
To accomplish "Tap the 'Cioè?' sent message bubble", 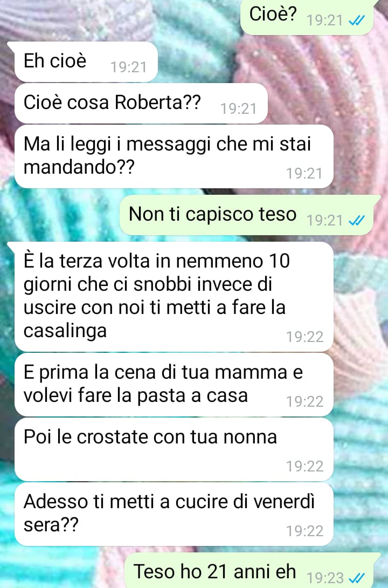I will pyautogui.click(x=307, y=17).
